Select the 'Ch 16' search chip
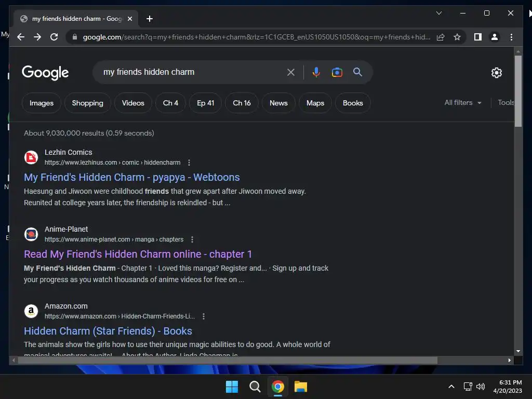The width and height of the screenshot is (532, 399). pyautogui.click(x=242, y=103)
